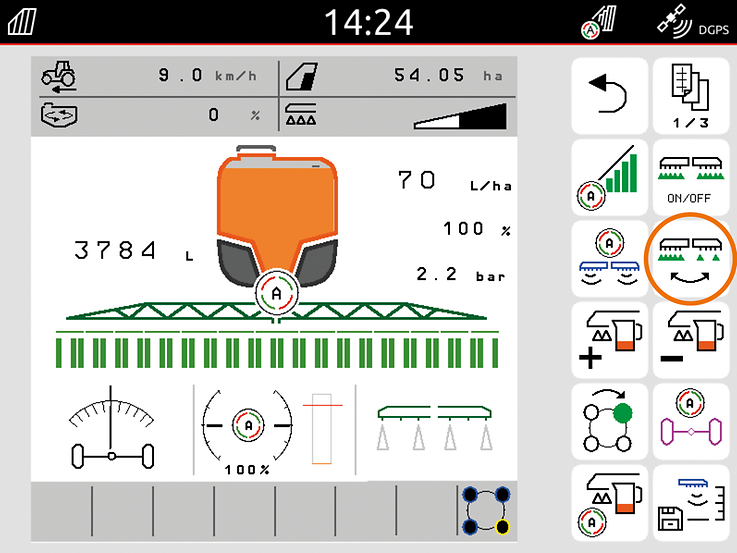Viewport: 737px width, 553px height.
Task: Tap the four-wheel status icon in bottom bar
Action: [x=486, y=510]
